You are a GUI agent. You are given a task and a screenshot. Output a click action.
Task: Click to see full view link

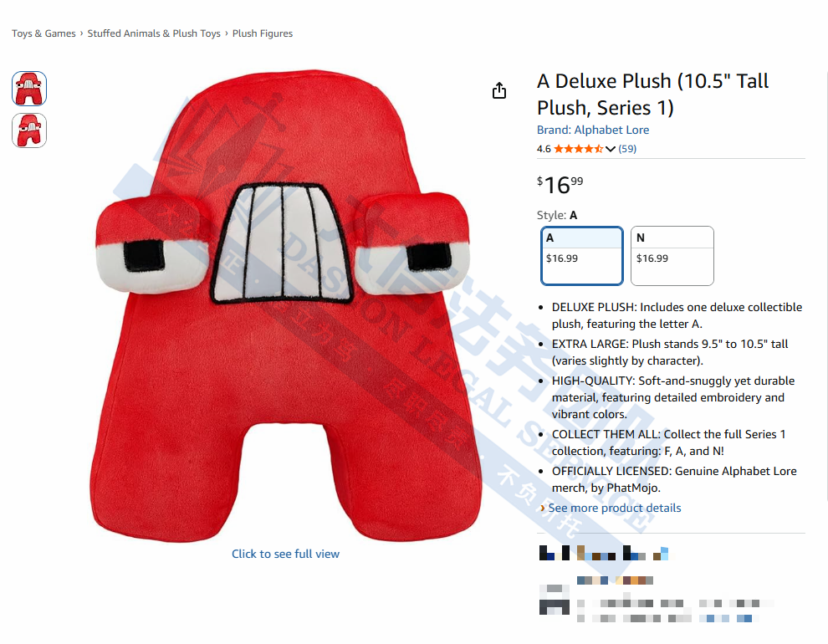click(286, 554)
